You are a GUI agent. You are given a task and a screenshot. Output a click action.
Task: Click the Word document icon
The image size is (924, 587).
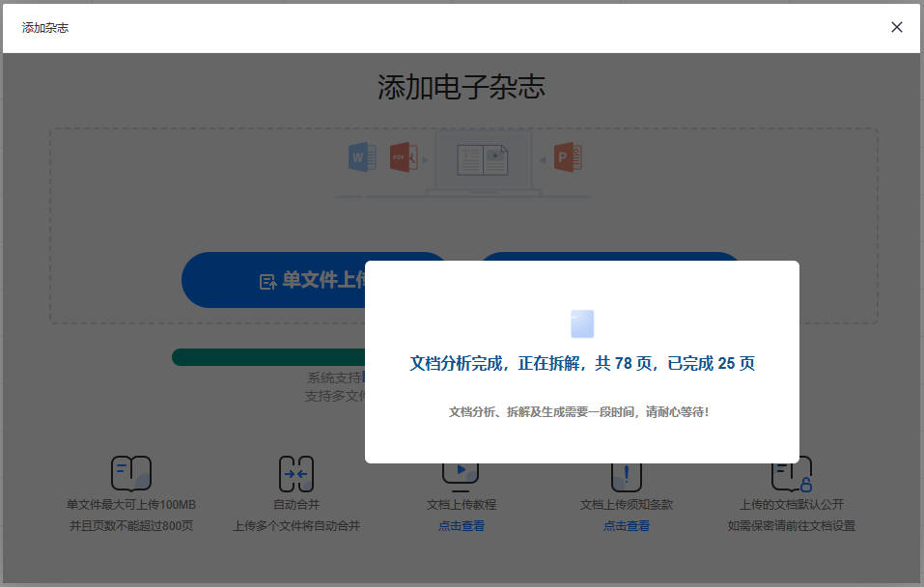point(362,156)
